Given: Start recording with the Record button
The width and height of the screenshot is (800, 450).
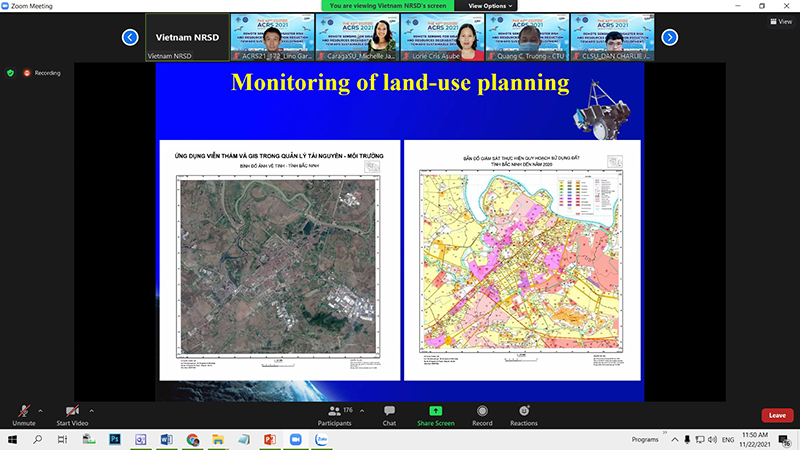Looking at the screenshot, I should click(x=482, y=416).
